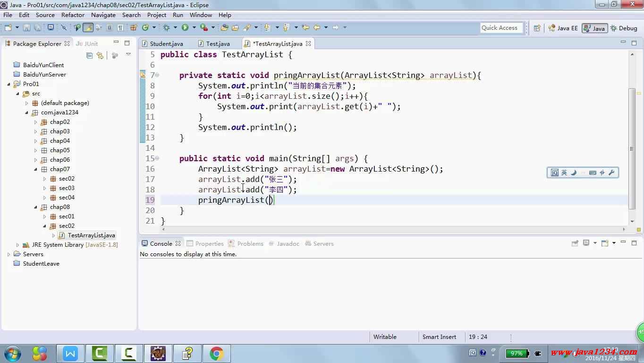The width and height of the screenshot is (644, 363).
Task: Collapse code fold at line 7
Action: click(x=157, y=75)
